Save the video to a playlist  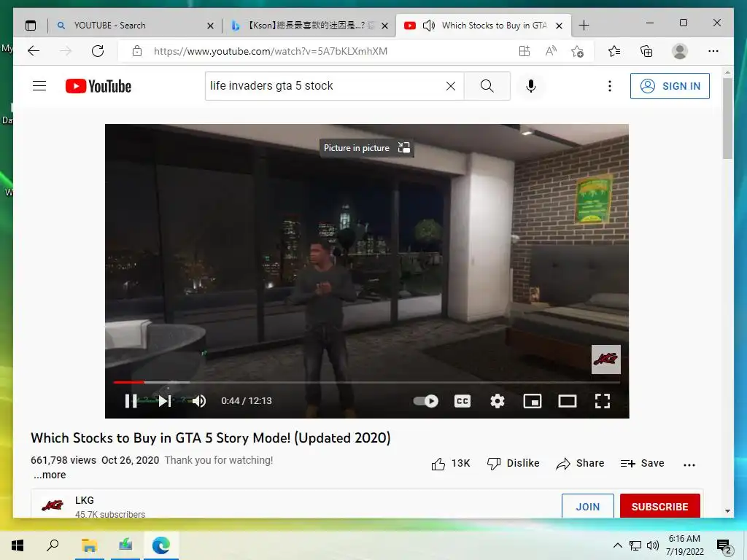click(x=642, y=463)
